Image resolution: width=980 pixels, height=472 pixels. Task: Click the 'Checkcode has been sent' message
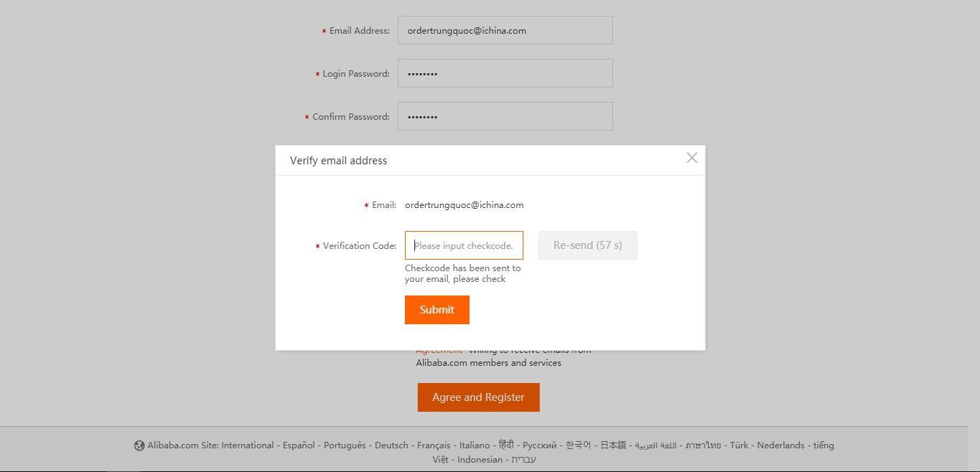pos(462,273)
